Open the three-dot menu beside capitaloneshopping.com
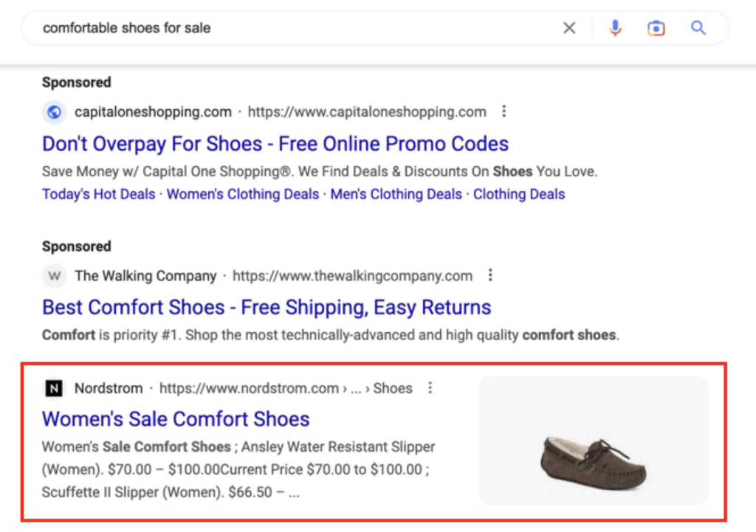 point(504,111)
